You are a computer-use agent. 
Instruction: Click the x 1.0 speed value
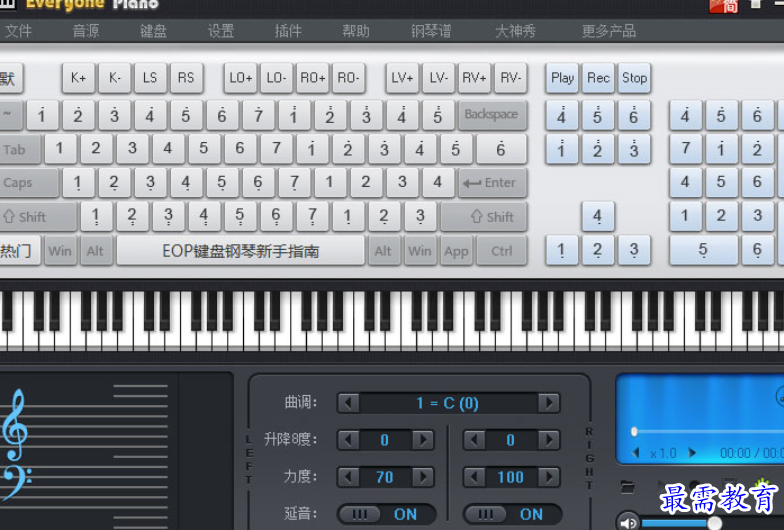pyautogui.click(x=664, y=454)
